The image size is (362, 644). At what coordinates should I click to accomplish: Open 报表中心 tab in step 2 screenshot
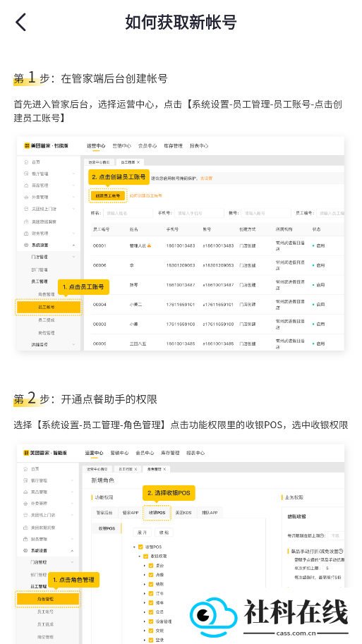pos(195,453)
